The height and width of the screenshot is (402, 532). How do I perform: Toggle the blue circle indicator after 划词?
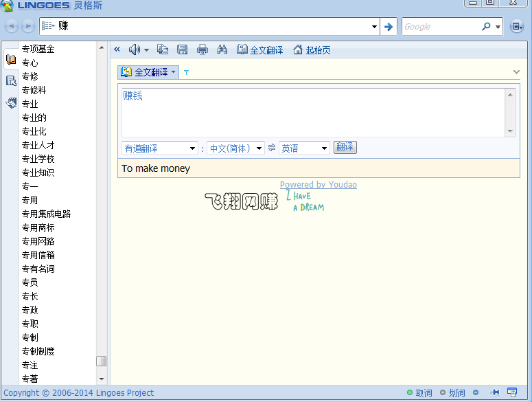[476, 393]
